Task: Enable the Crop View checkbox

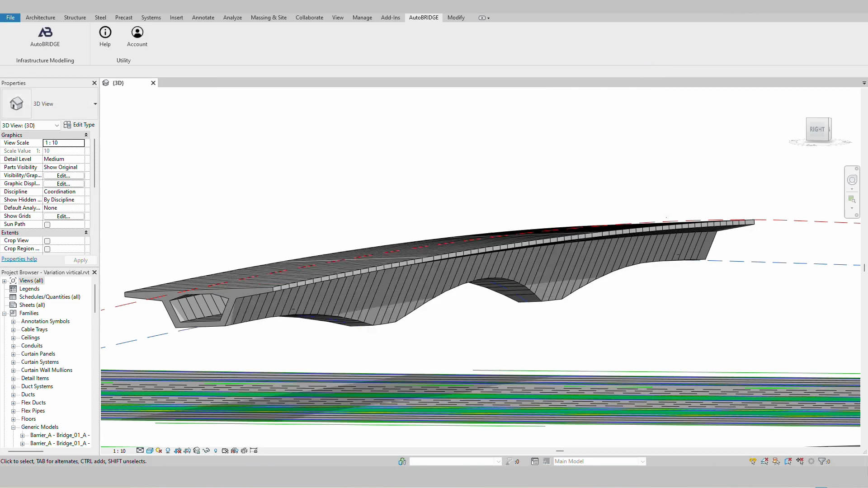Action: click(x=47, y=241)
